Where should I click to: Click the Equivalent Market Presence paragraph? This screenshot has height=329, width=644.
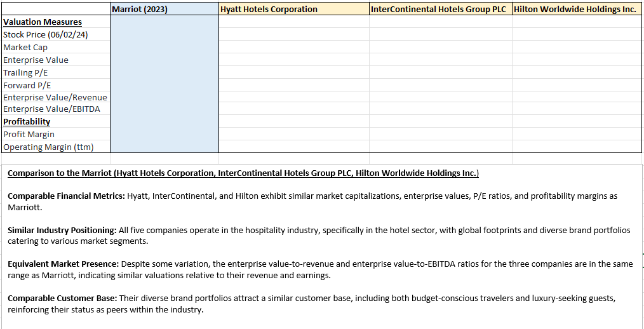[x=320, y=269]
